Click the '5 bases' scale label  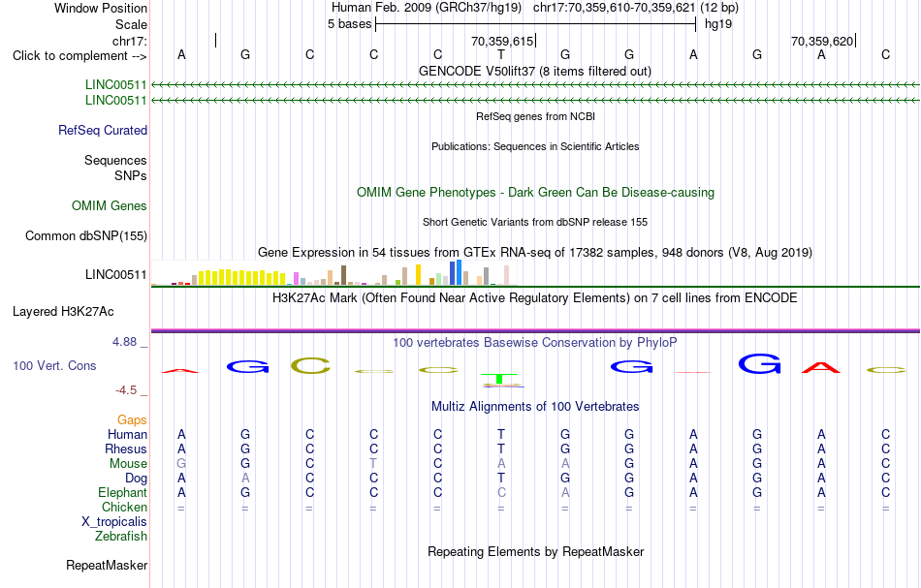349,24
